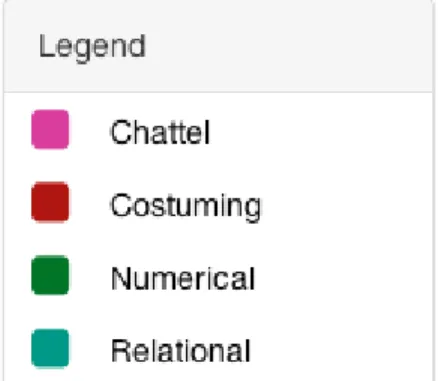Screen dimensions: 438x381
Task: Hide Numerical category using green square
Action: click(50, 275)
